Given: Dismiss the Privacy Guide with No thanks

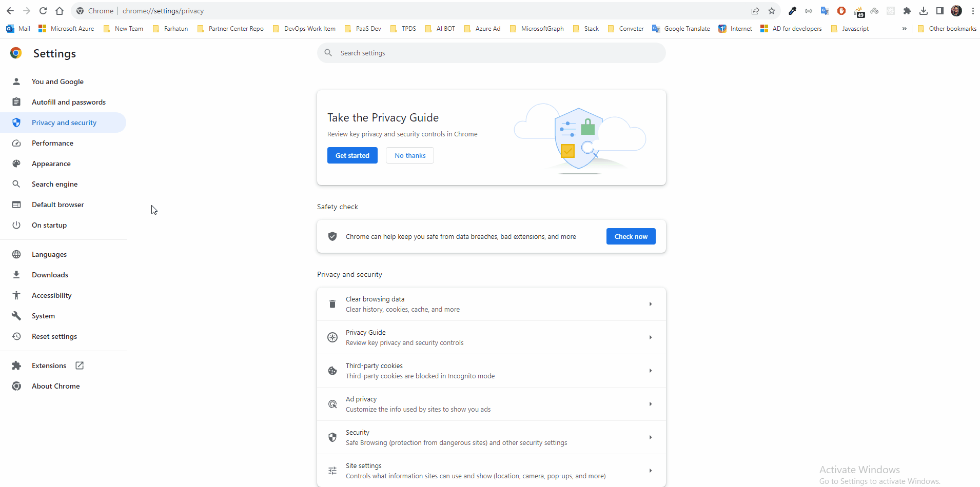Looking at the screenshot, I should point(410,155).
